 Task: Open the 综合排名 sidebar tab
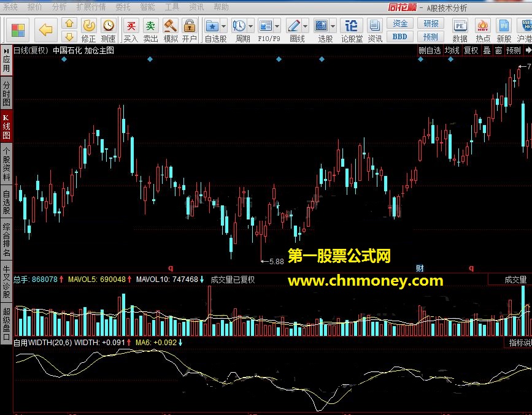coord(6,239)
